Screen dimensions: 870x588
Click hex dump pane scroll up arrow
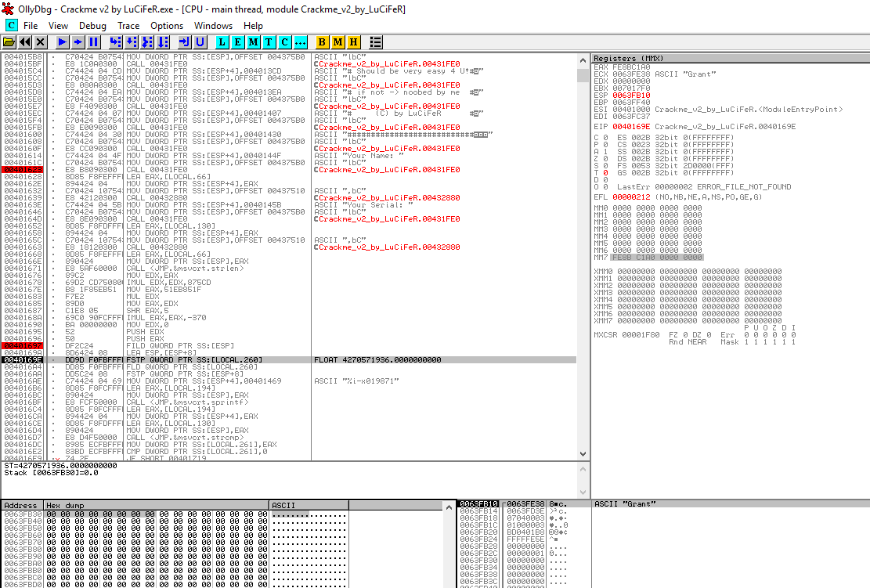tap(449, 507)
